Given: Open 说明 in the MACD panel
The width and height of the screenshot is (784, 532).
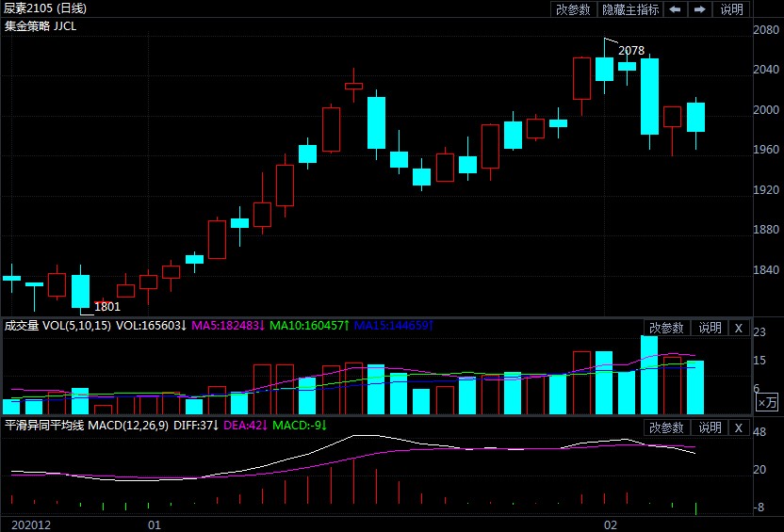Looking at the screenshot, I should coord(709,427).
